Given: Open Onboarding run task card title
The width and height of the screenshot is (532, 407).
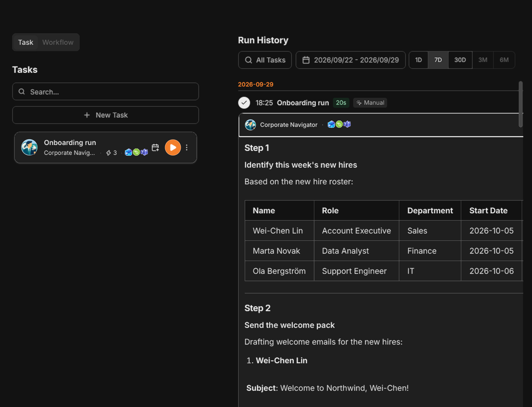Looking at the screenshot, I should point(70,143).
